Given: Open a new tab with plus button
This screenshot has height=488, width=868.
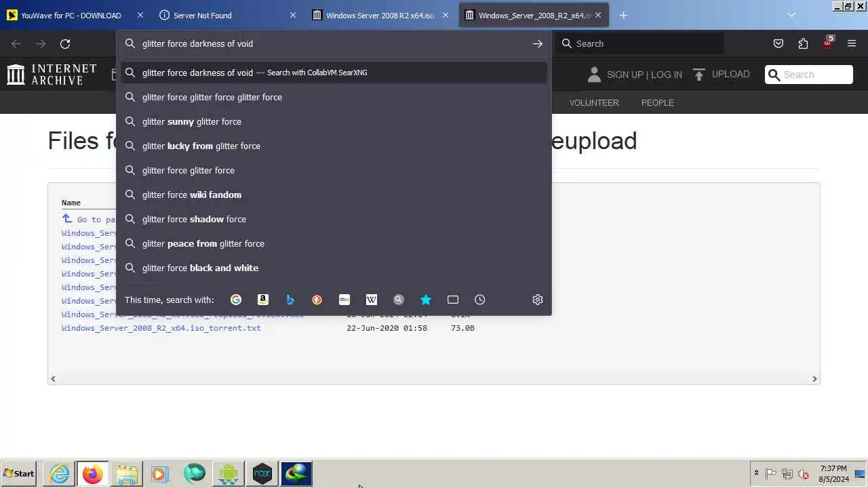Looking at the screenshot, I should [624, 15].
